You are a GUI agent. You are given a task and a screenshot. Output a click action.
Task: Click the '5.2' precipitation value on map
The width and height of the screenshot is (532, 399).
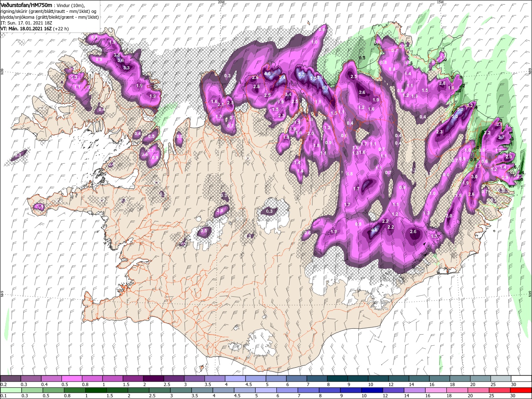point(302,75)
